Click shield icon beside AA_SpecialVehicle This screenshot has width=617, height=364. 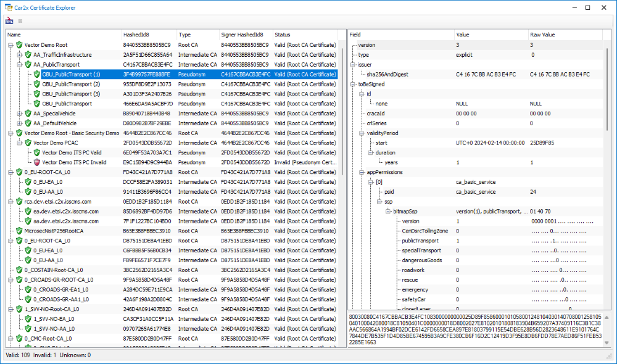pyautogui.click(x=28, y=114)
